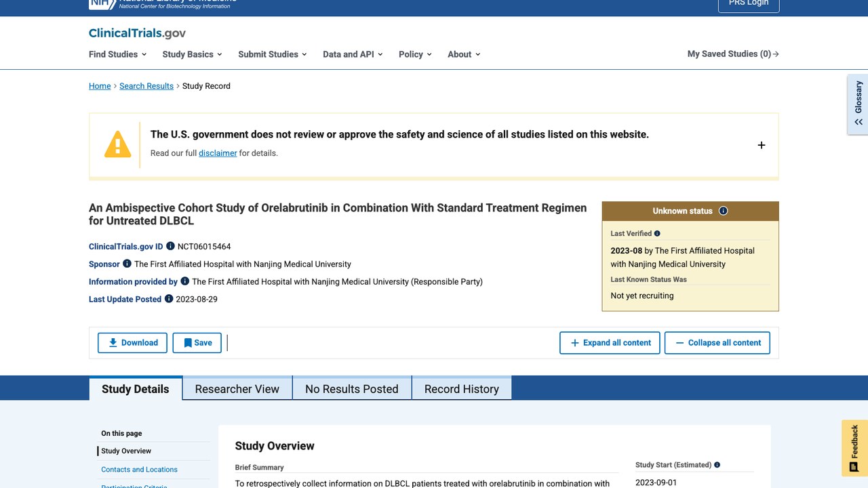The height and width of the screenshot is (488, 868).
Task: Click info icon beside Sponsor label
Action: [x=127, y=264]
